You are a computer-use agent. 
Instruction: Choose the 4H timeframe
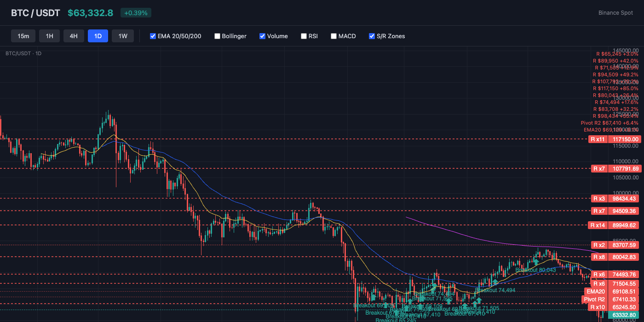coord(74,36)
